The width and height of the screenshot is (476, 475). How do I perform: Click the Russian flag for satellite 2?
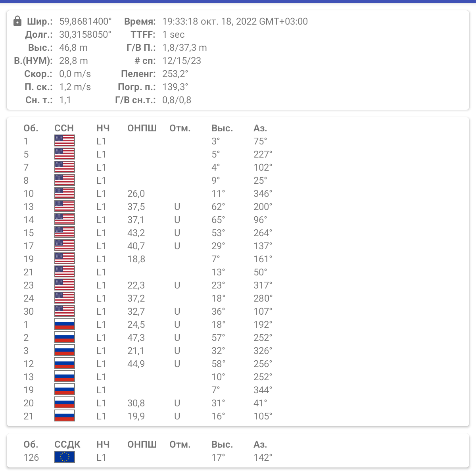click(x=65, y=337)
